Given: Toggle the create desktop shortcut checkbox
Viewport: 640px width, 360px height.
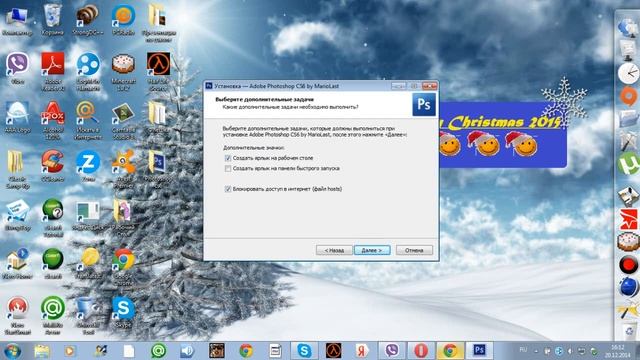Looking at the screenshot, I should [228, 158].
